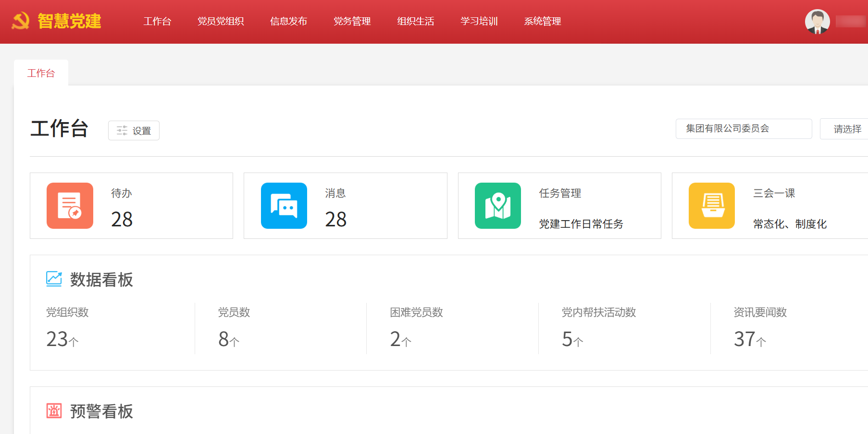Expand the 集团有限公司委员会 organization dropdown

(743, 129)
